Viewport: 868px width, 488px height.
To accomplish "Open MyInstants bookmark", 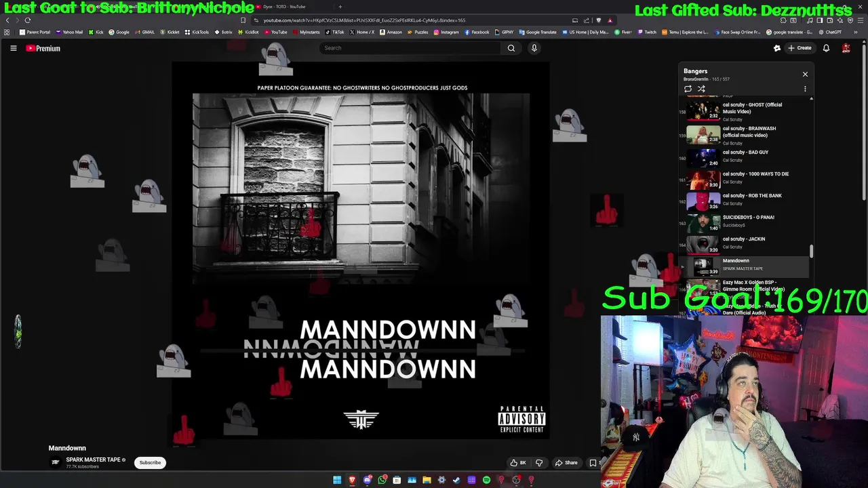I will click(x=306, y=32).
